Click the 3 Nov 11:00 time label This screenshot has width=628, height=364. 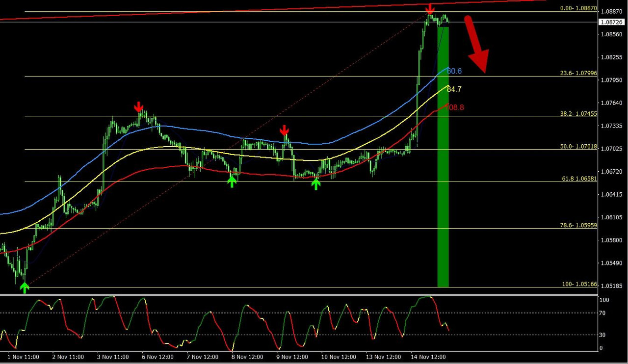tap(113, 357)
